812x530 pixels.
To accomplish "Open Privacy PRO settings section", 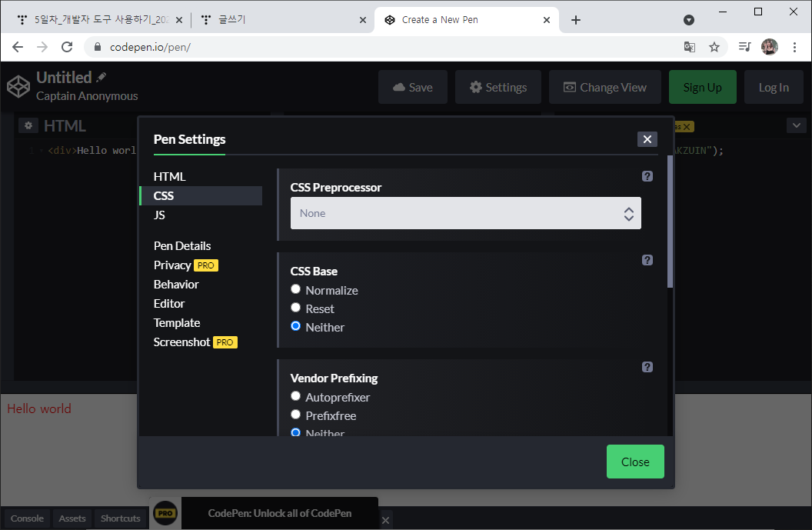I will pos(185,265).
